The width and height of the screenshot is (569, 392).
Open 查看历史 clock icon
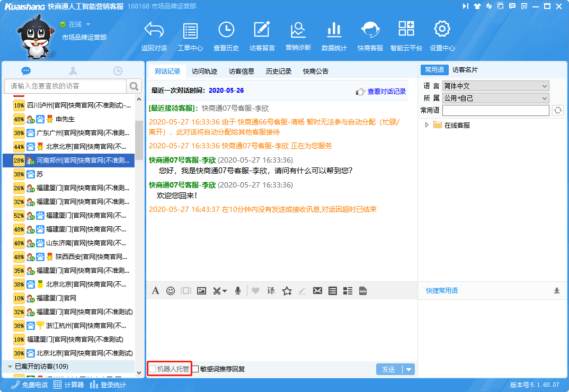pos(226,30)
